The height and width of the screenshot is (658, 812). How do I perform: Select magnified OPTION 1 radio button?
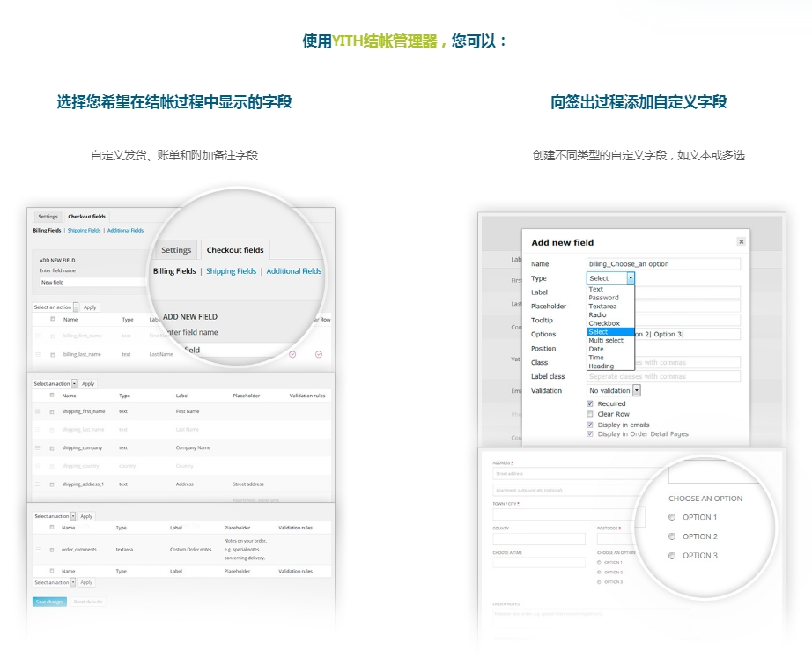coord(672,517)
